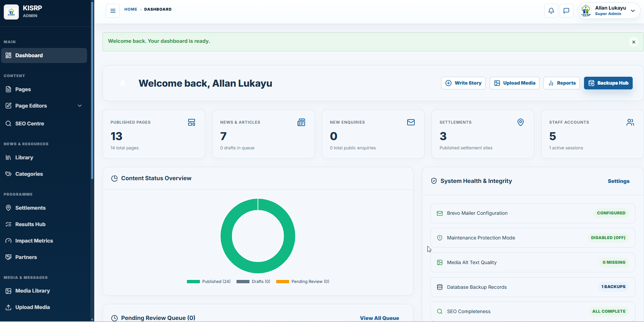Viewport: 644px width, 322px height.
Task: Click "1 active sessions" text
Action: (x=566, y=148)
